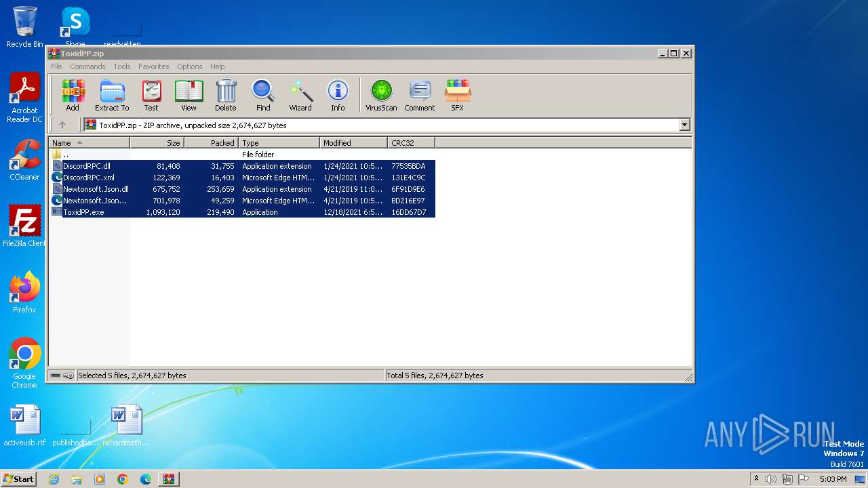Select ToxidPP.exe file row

(x=242, y=212)
